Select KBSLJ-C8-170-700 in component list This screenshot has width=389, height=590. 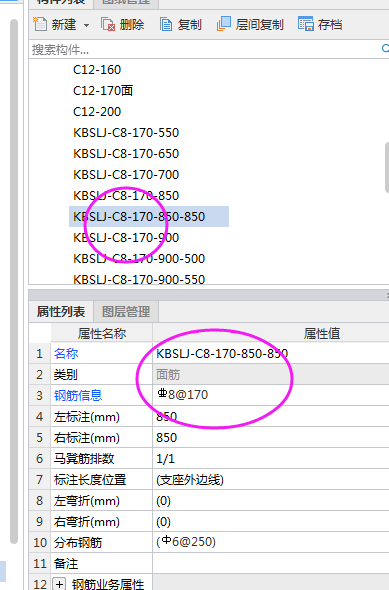pos(126,175)
